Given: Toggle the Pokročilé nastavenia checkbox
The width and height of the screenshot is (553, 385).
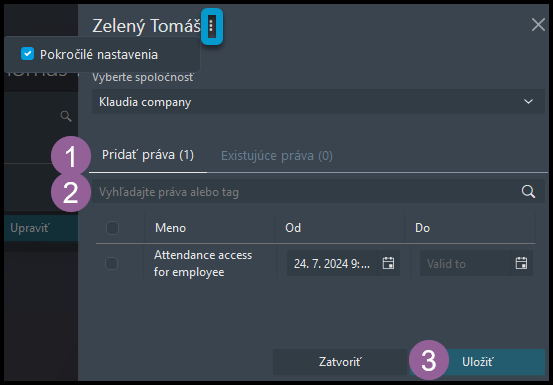Looking at the screenshot, I should pyautogui.click(x=27, y=54).
